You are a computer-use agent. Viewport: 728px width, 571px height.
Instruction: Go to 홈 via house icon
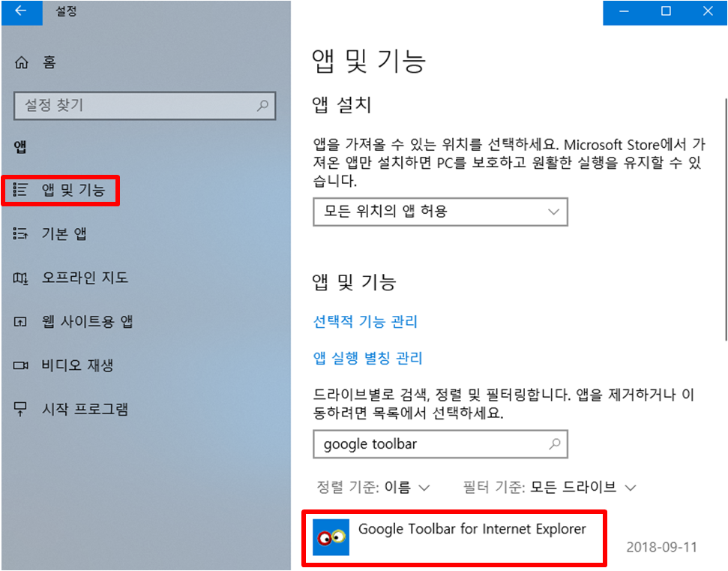click(21, 62)
